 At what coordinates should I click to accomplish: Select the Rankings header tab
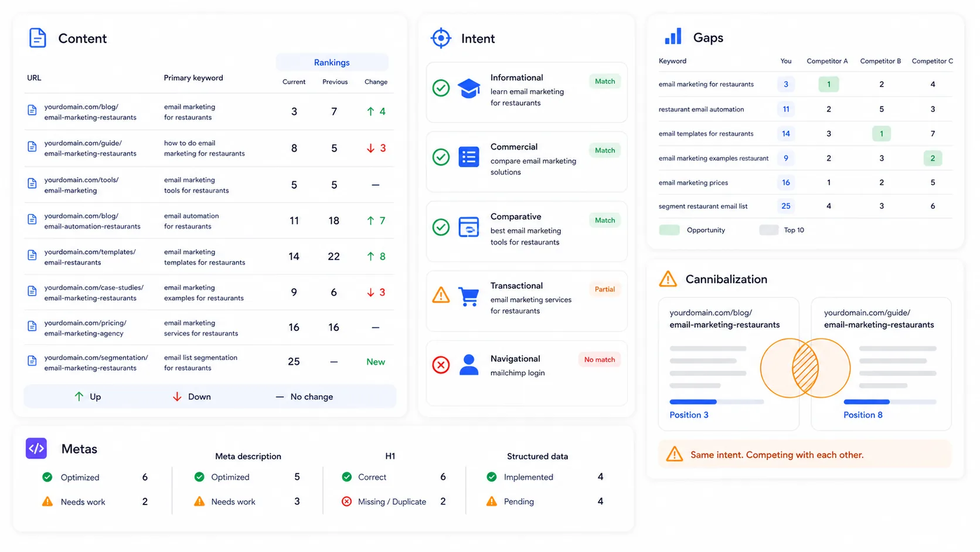(x=332, y=62)
